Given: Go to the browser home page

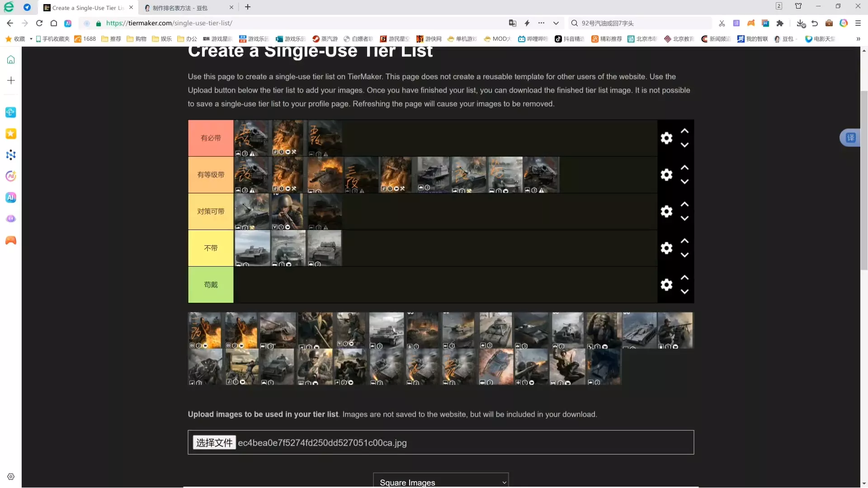Looking at the screenshot, I should click(54, 23).
